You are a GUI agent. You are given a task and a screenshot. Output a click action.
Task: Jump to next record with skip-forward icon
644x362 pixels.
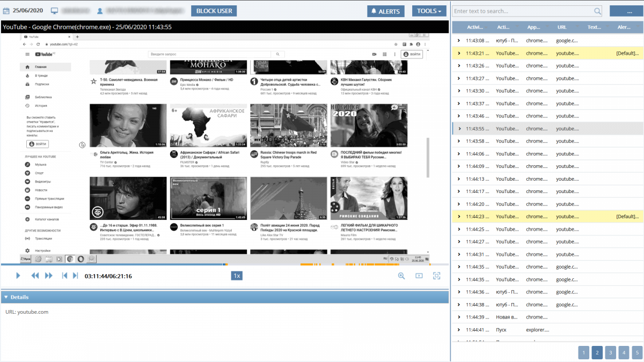click(x=75, y=276)
